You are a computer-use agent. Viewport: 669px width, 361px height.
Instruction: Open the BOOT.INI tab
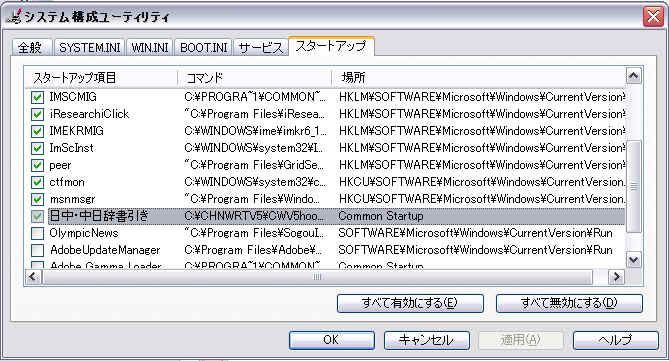pyautogui.click(x=204, y=47)
